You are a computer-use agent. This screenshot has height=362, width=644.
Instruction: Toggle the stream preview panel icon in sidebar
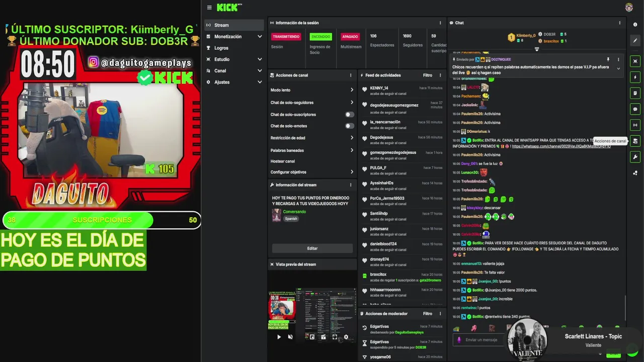click(x=635, y=61)
